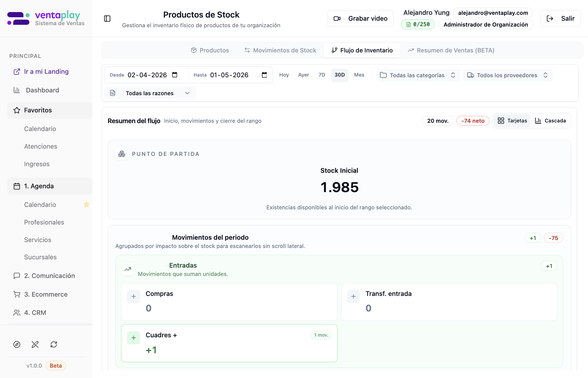Click the plus icon on Cuadres + card
Viewport: 588px width, 378px height.
pyautogui.click(x=134, y=338)
